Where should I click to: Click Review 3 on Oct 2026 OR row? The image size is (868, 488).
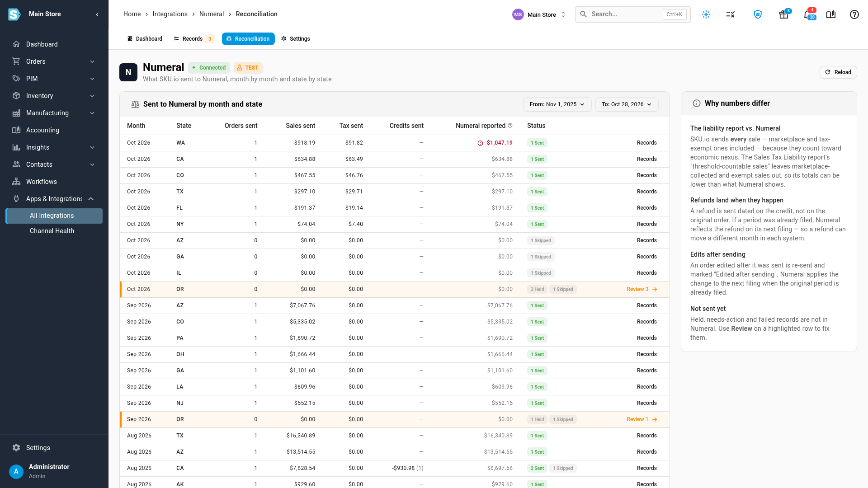click(642, 289)
